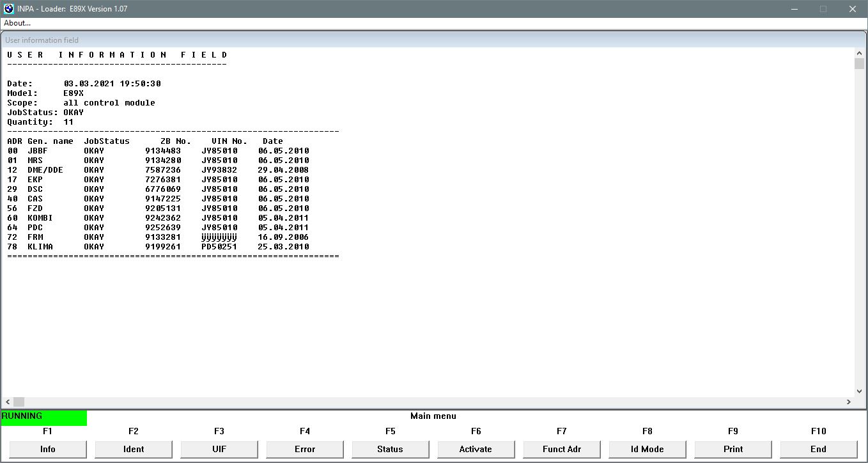
Task: Click ZB No. 9134483
Action: coord(163,151)
